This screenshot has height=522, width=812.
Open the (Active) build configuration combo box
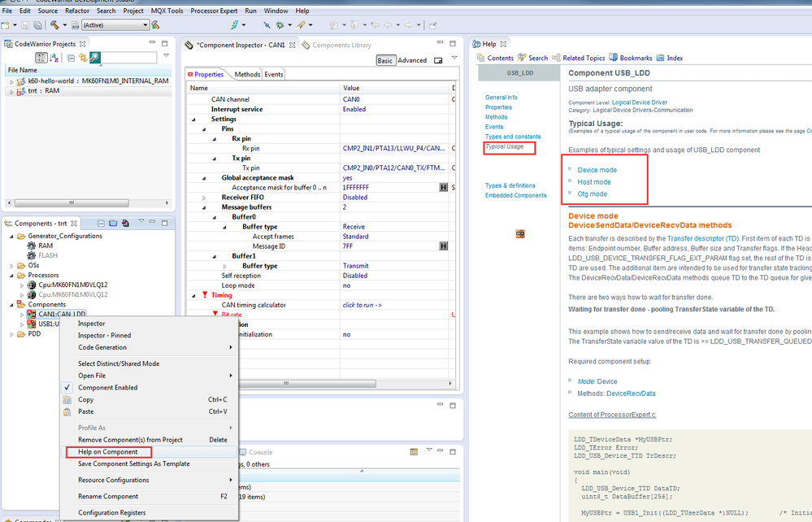(115, 25)
